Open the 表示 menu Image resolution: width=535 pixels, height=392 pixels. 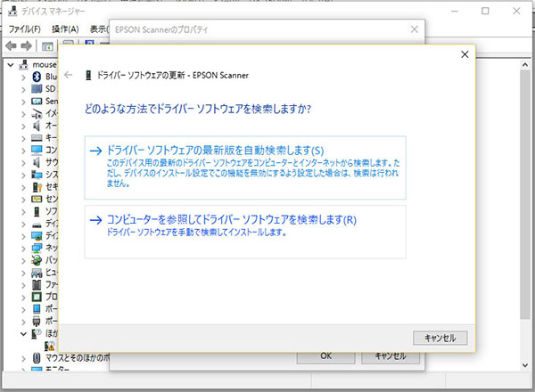click(99, 29)
